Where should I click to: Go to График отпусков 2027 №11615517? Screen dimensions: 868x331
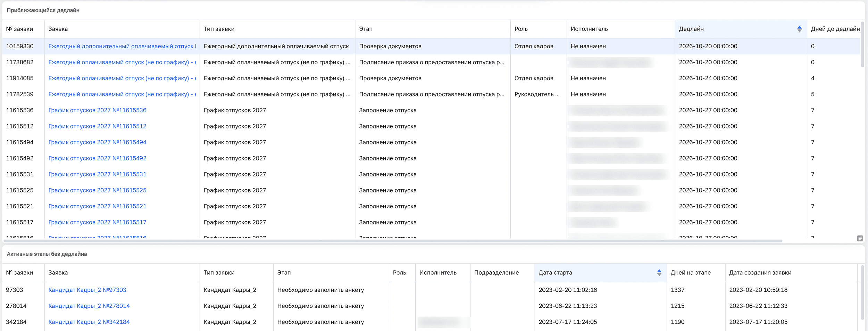(98, 222)
